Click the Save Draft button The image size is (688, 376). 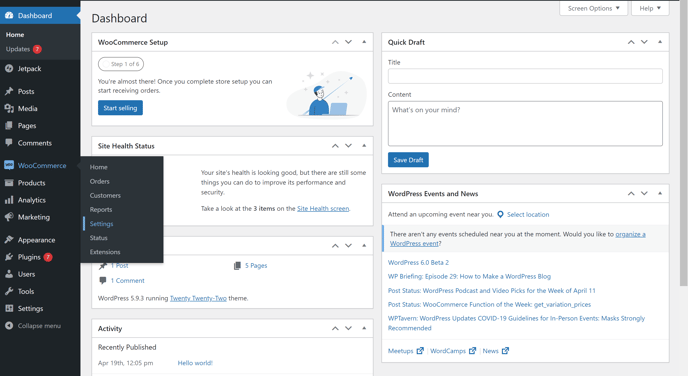[408, 160]
